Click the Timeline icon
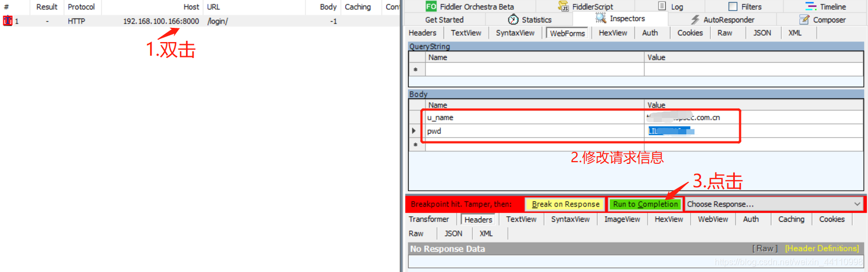The width and height of the screenshot is (868, 272). pyautogui.click(x=811, y=7)
